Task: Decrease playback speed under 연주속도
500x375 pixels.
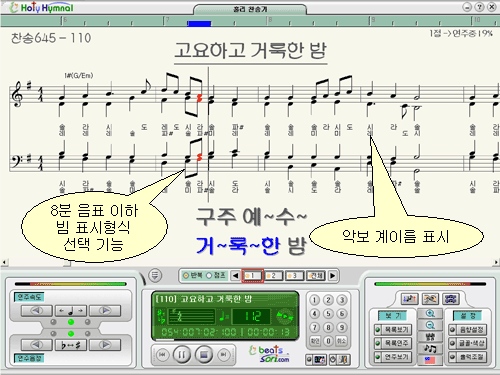Action: 37,311
